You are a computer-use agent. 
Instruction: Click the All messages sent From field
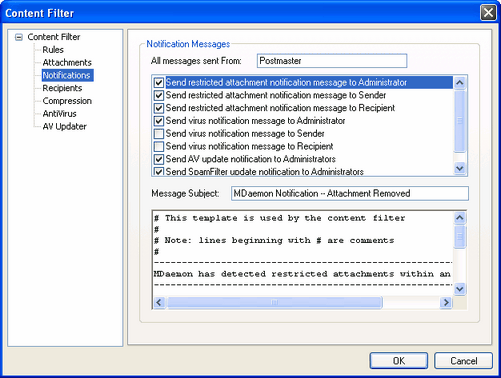pos(332,61)
